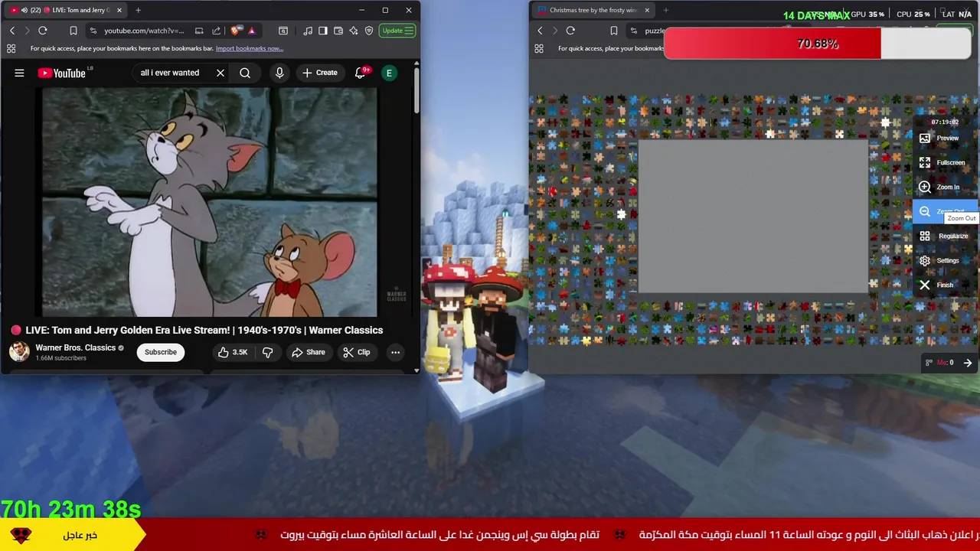Click the arrow next to puzzle score
The width and height of the screenshot is (980, 551).
point(968,363)
